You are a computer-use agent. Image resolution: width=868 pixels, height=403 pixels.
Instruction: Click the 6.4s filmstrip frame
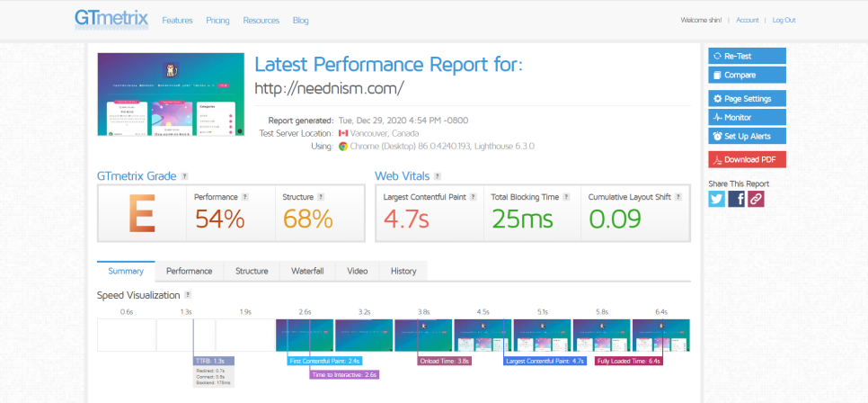pyautogui.click(x=661, y=336)
